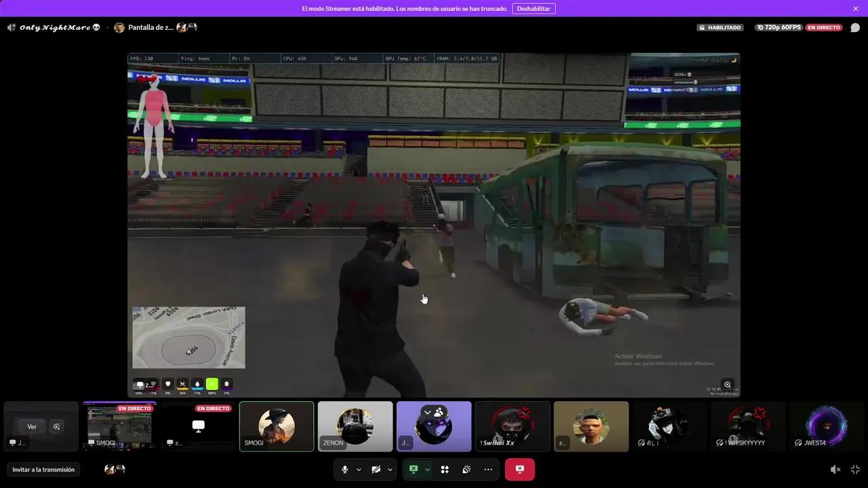868x488 pixels.
Task: Click the GTA minimap in the stream
Action: pos(189,338)
